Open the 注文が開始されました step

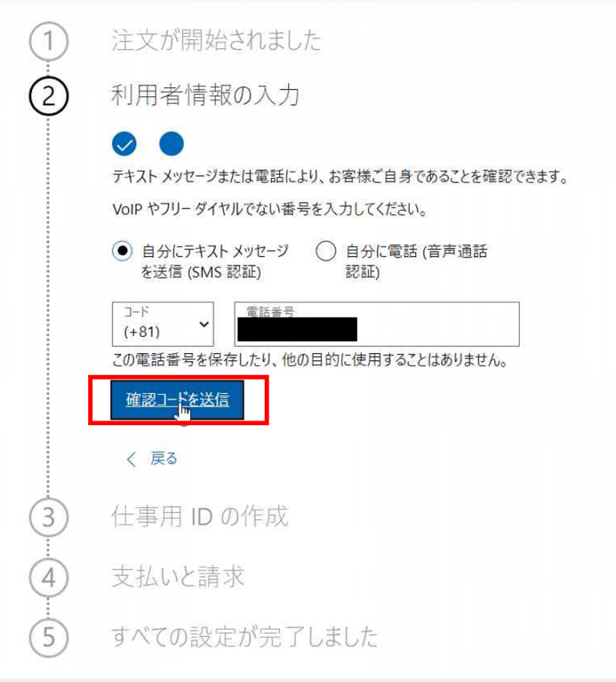[x=216, y=40]
